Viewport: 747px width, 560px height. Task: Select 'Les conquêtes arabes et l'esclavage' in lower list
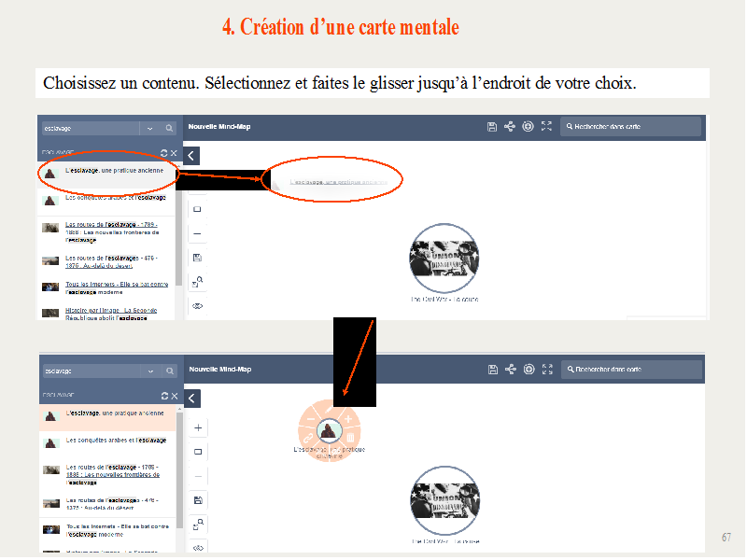(x=116, y=440)
